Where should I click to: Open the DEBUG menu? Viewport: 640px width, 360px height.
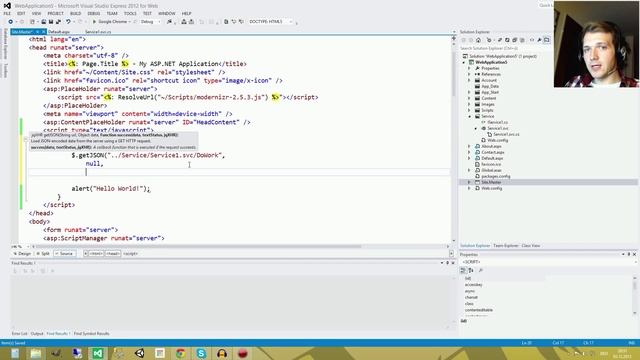point(93,13)
